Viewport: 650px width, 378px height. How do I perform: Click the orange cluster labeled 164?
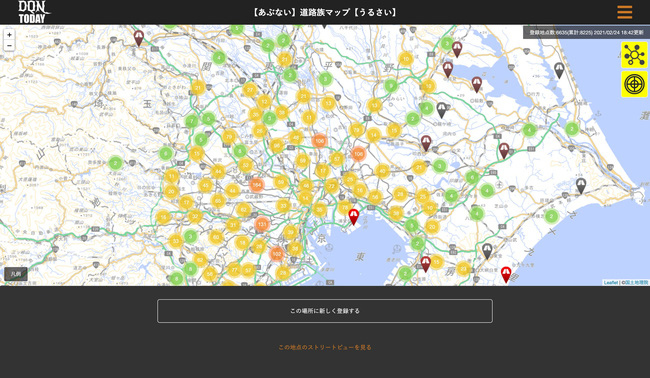coord(257,185)
